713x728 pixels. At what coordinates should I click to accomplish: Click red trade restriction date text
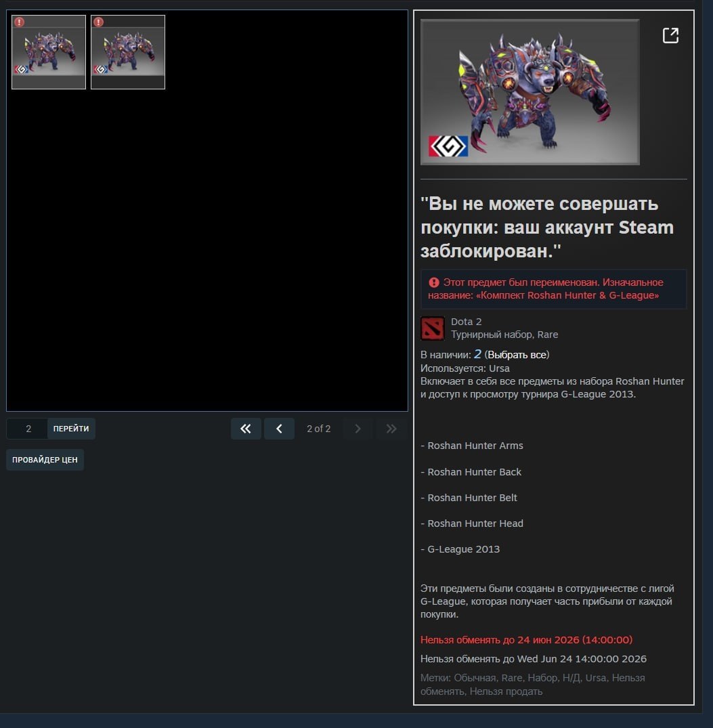click(x=526, y=640)
